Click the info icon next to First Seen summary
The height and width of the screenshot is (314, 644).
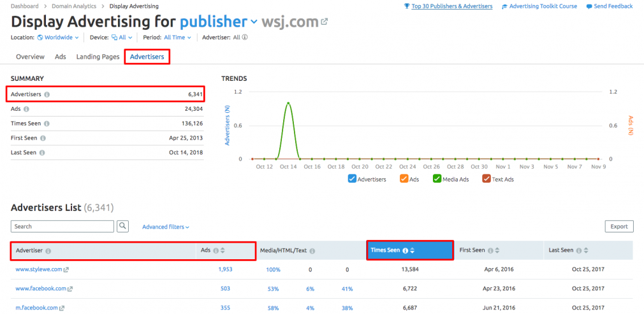click(43, 138)
